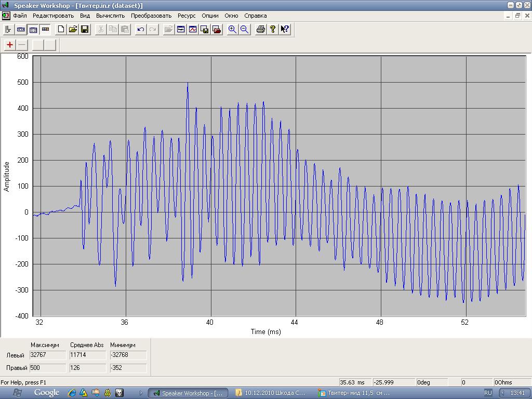Zoom in with the magnifier plus icon
This screenshot has height=399, width=532.
pyautogui.click(x=232, y=30)
